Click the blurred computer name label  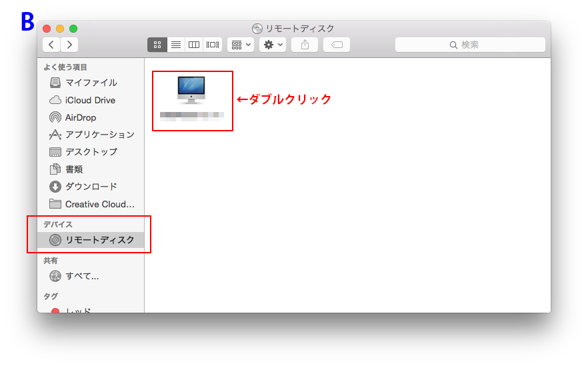tap(191, 116)
